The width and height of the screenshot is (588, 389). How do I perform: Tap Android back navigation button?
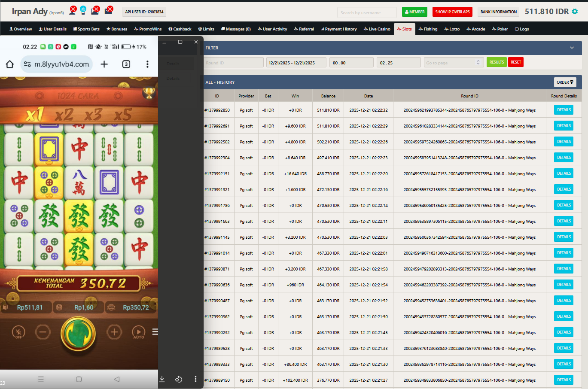(116, 379)
